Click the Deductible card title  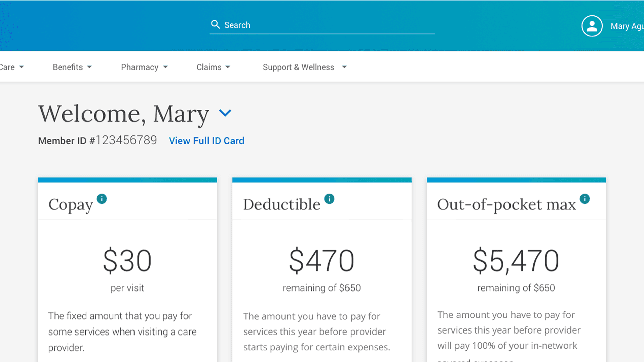tap(281, 204)
